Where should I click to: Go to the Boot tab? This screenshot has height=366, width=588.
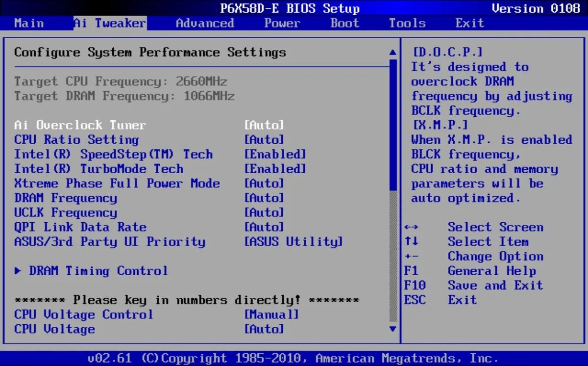click(345, 23)
